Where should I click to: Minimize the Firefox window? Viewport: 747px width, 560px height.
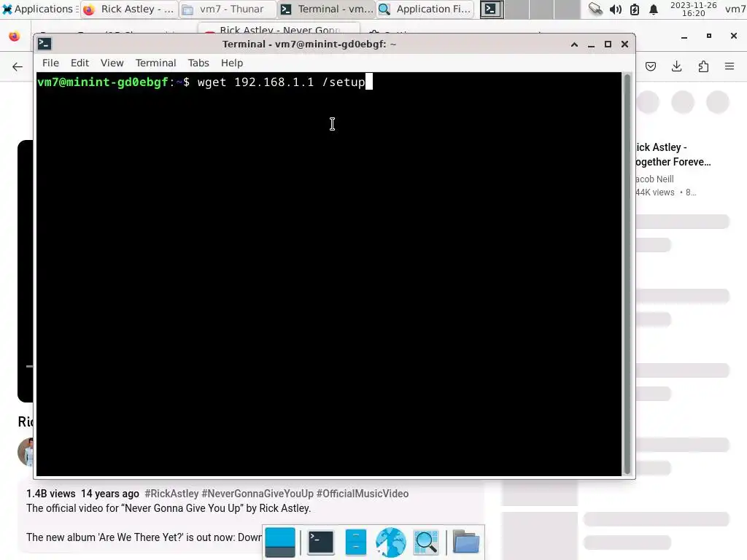click(684, 36)
